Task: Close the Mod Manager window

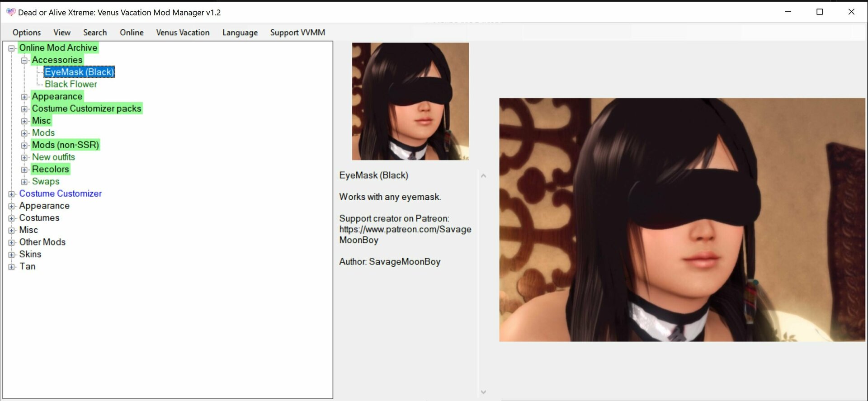Action: [x=851, y=12]
